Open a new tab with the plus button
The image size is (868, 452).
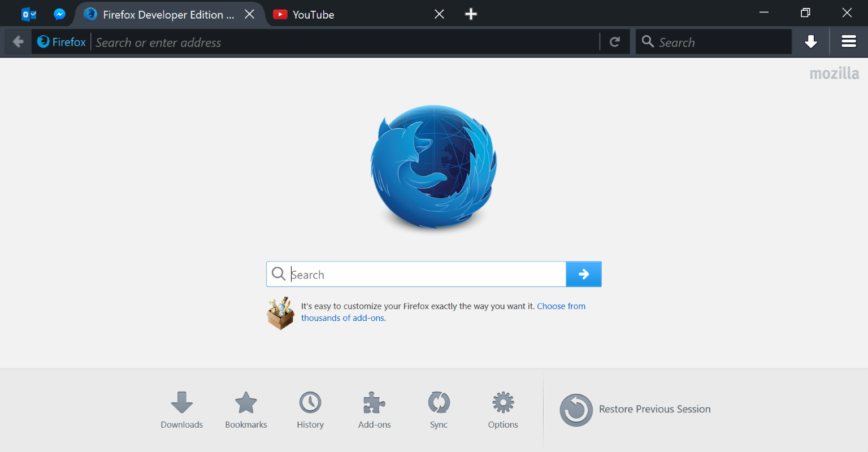pos(471,14)
